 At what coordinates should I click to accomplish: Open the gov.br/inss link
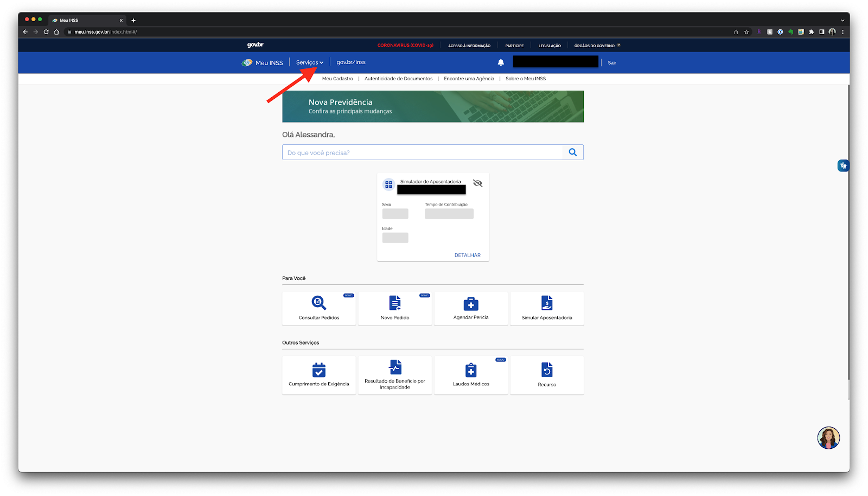[x=351, y=62]
